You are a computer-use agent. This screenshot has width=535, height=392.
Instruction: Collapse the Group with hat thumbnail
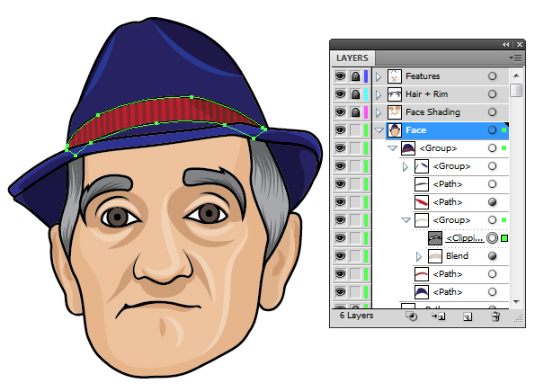[392, 148]
